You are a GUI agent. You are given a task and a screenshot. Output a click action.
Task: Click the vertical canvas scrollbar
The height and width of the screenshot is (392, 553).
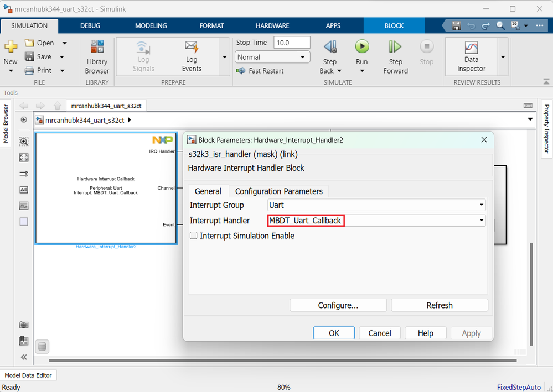tap(531, 294)
